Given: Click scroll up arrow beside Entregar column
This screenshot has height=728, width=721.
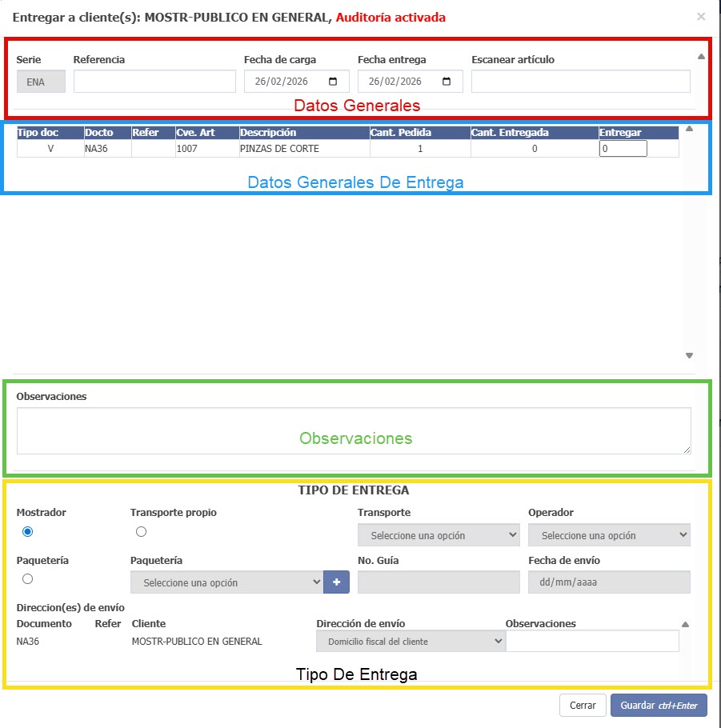Looking at the screenshot, I should (x=690, y=129).
